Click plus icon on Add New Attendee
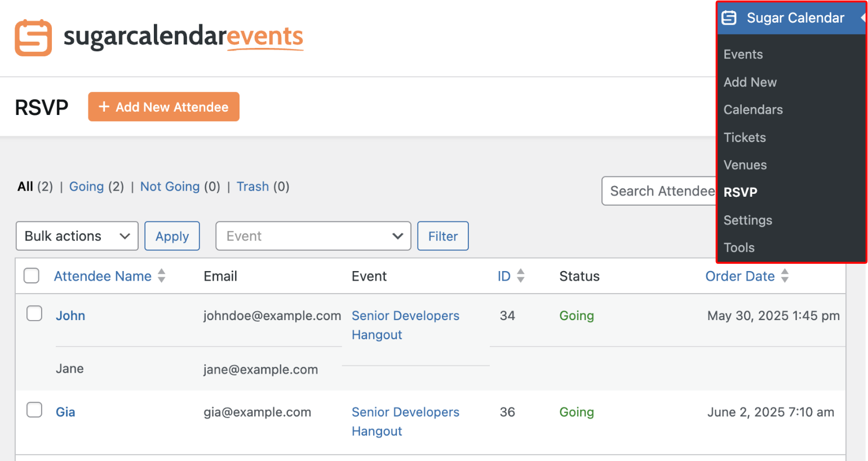 click(x=104, y=107)
